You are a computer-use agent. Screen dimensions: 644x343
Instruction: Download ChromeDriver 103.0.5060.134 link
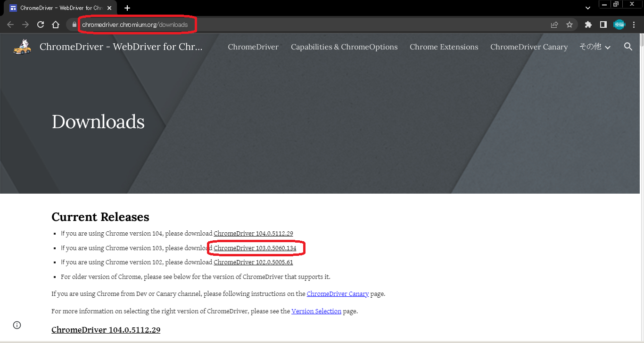point(255,248)
